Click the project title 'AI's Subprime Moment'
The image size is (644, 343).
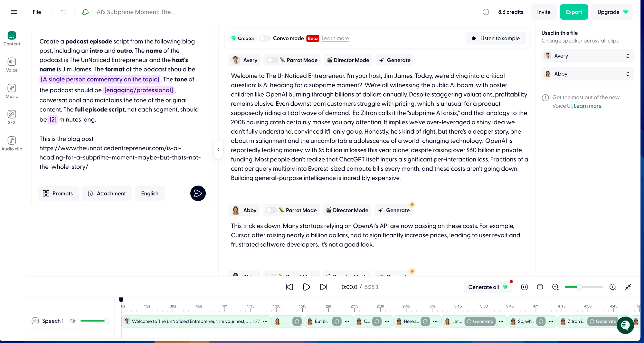(136, 12)
